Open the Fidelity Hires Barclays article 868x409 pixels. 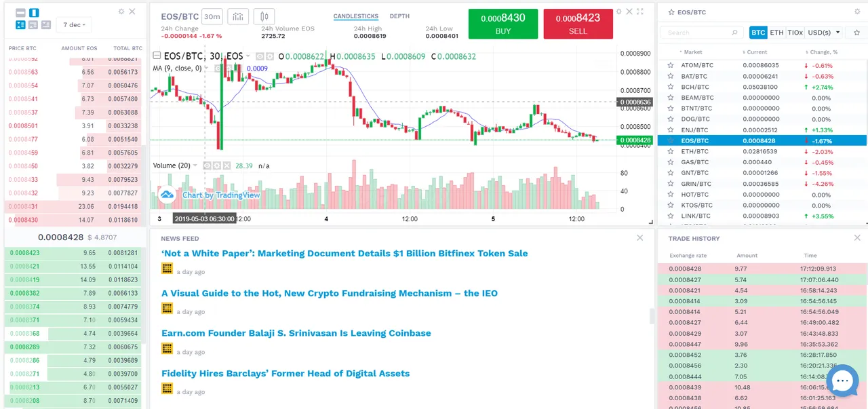click(x=285, y=373)
